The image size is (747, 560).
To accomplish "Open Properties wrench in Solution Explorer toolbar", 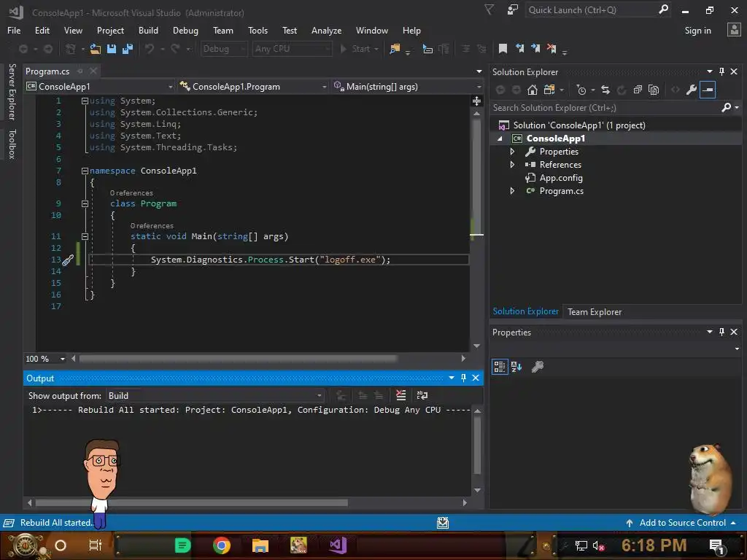I will (x=692, y=90).
